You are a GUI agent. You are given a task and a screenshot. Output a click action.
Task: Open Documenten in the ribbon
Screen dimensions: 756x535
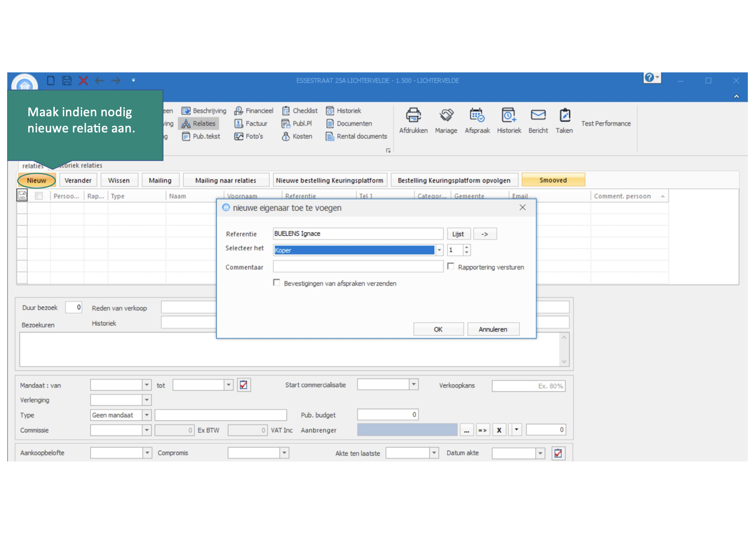coord(349,123)
